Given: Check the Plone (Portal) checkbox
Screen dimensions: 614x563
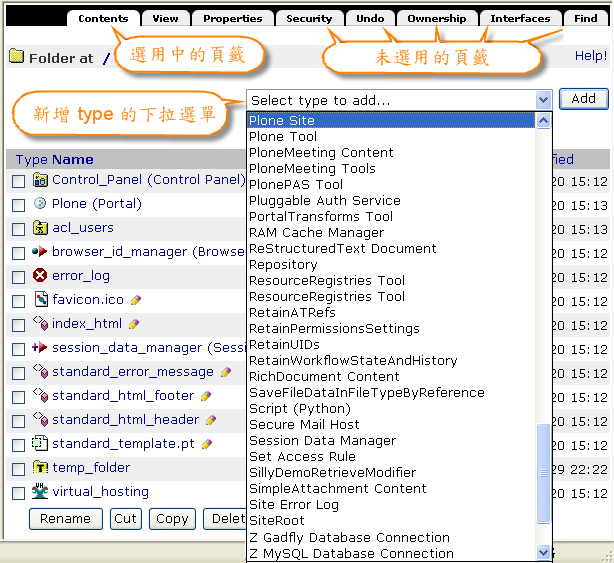Looking at the screenshot, I should pyautogui.click(x=18, y=205).
